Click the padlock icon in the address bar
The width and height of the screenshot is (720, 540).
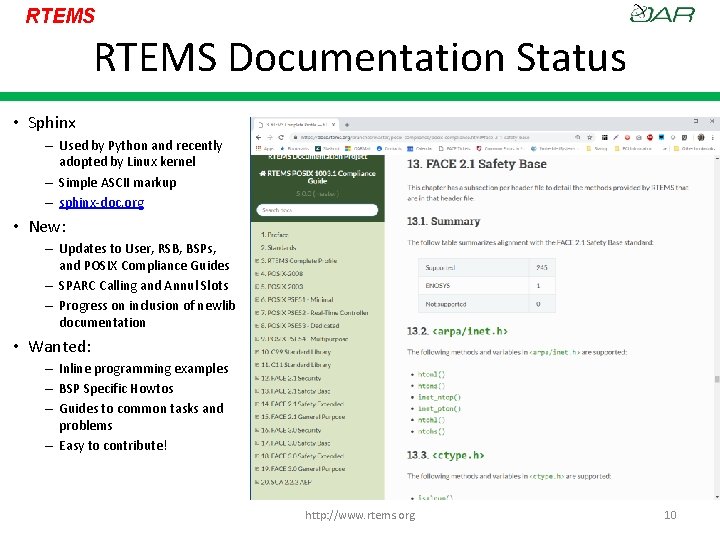[x=296, y=137]
